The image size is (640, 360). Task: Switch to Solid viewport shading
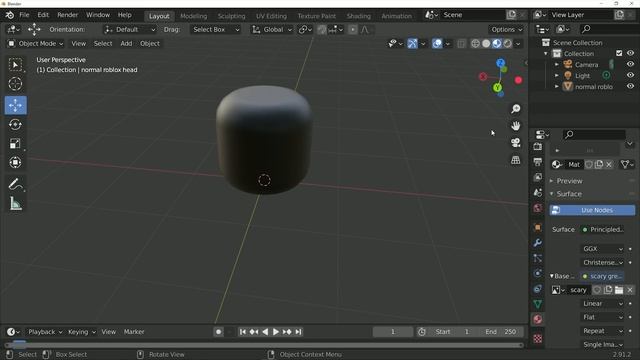[x=486, y=43]
